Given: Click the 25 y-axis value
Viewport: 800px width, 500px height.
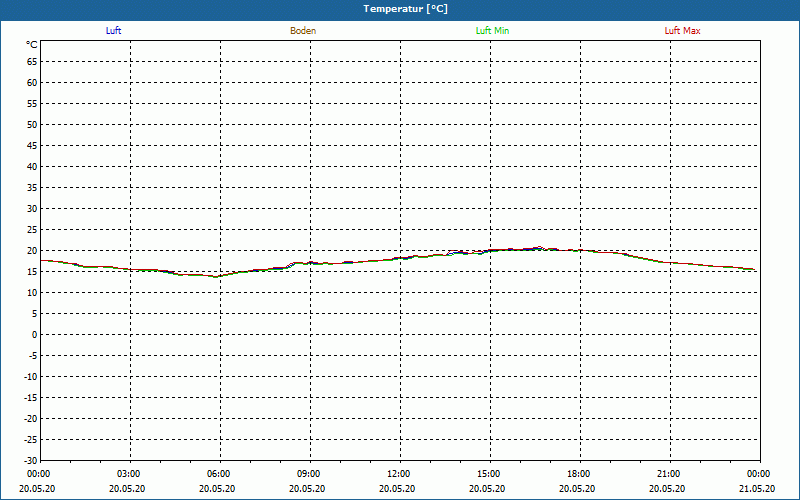Looking at the screenshot, I should (x=32, y=230).
